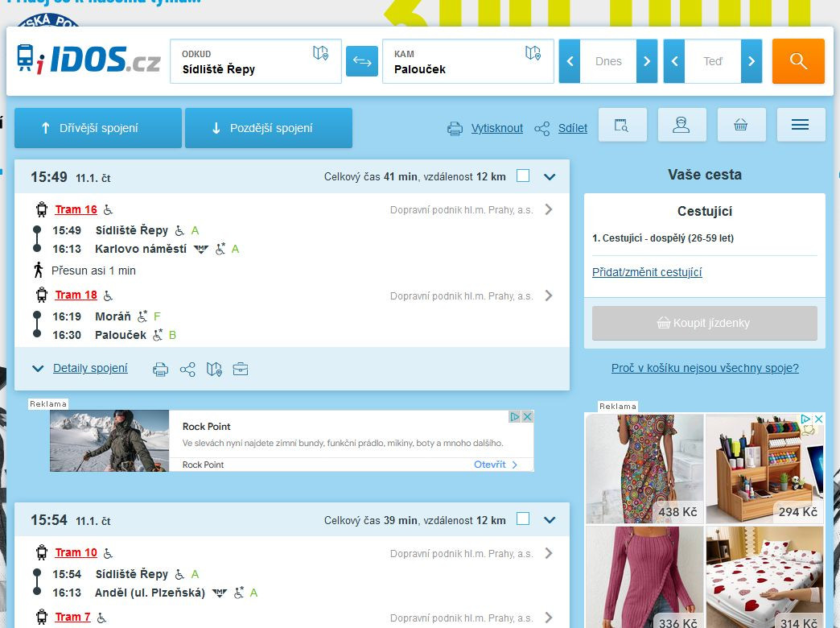
Task: Share the 15:49 connection via icon
Action: (187, 370)
